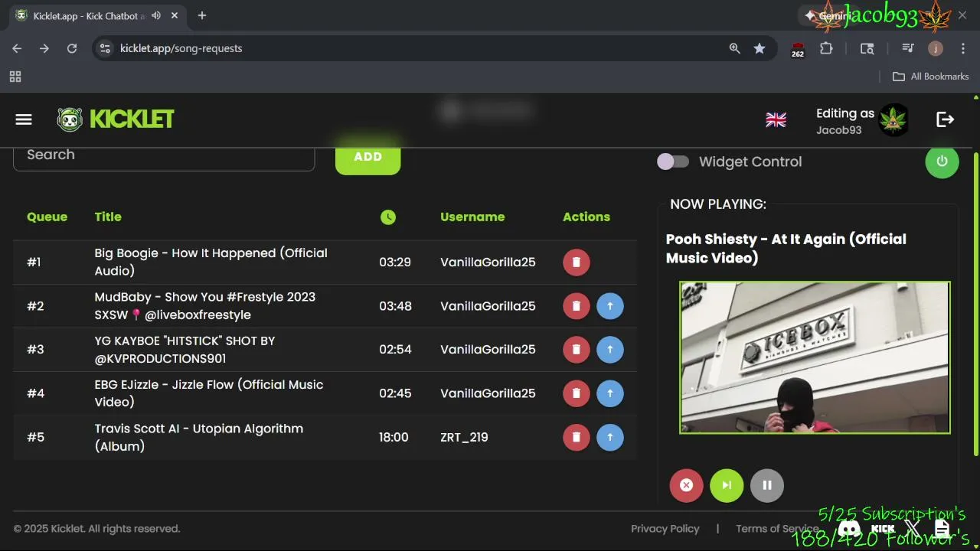Viewport: 980px width, 551px height.
Task: Delete Travis Scott AI Utopian Algorithm
Action: point(577,437)
